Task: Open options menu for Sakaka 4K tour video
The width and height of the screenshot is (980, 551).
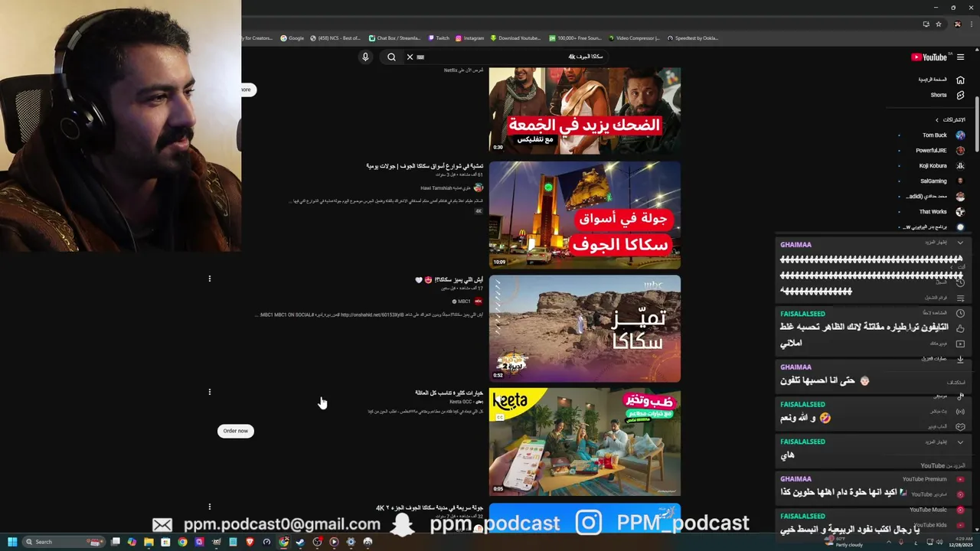Action: [209, 507]
